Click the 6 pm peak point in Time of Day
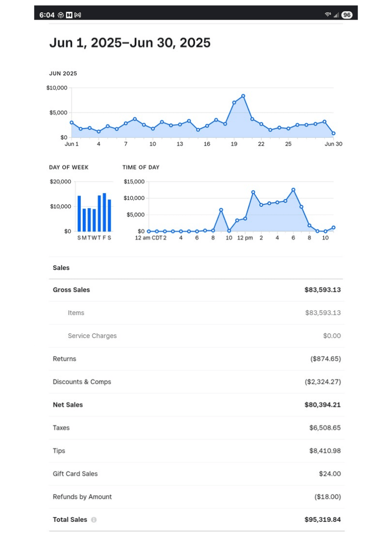 [x=293, y=190]
